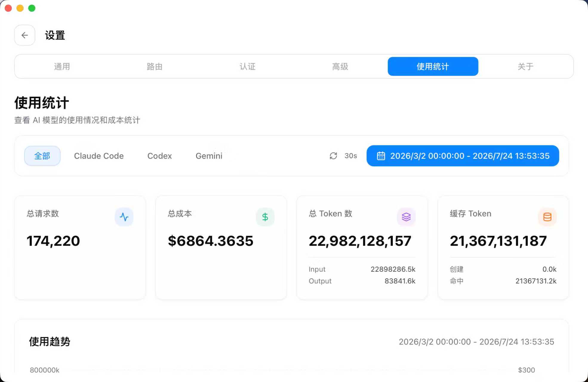
Task: Click the 总成本 card label
Action: tap(180, 214)
